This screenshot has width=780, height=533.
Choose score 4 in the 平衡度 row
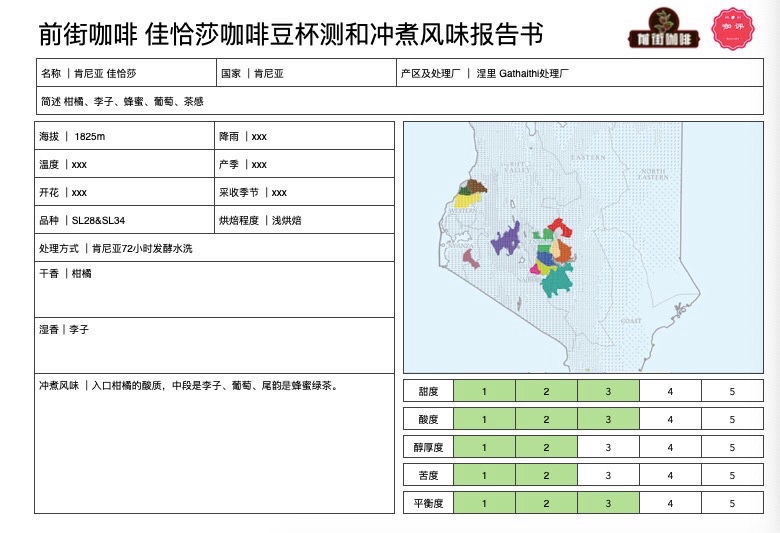670,503
